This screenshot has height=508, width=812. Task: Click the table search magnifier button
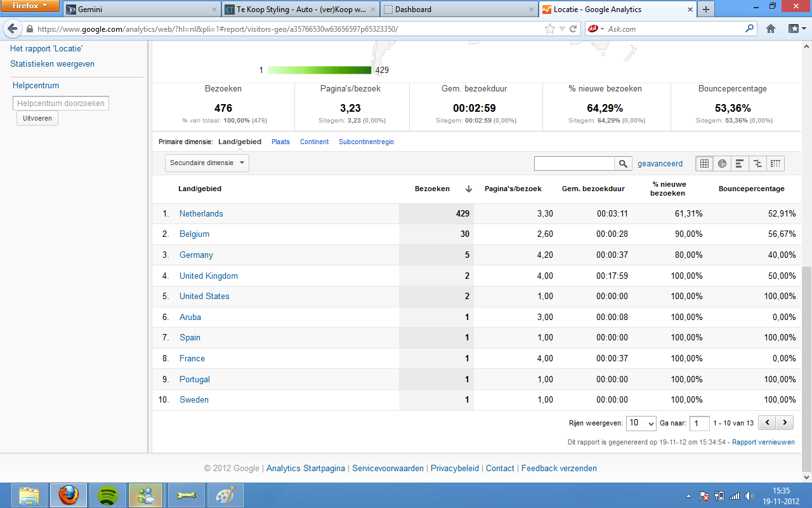click(x=624, y=164)
